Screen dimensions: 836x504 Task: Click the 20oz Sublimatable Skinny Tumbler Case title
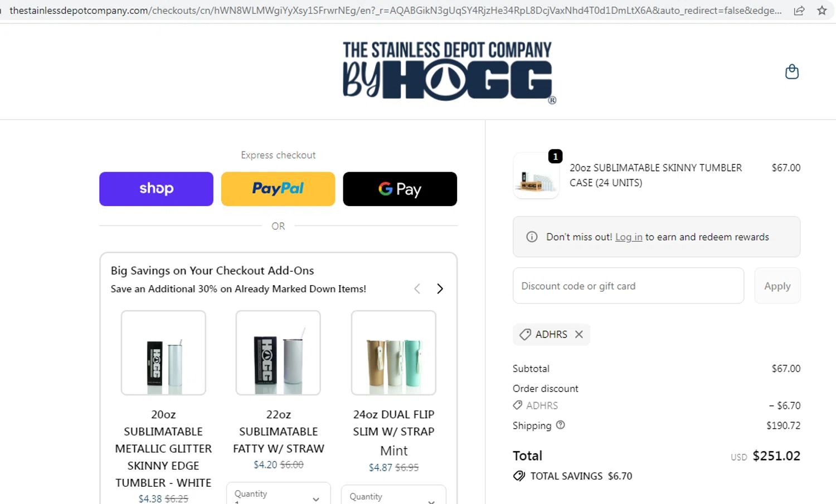pyautogui.click(x=655, y=175)
